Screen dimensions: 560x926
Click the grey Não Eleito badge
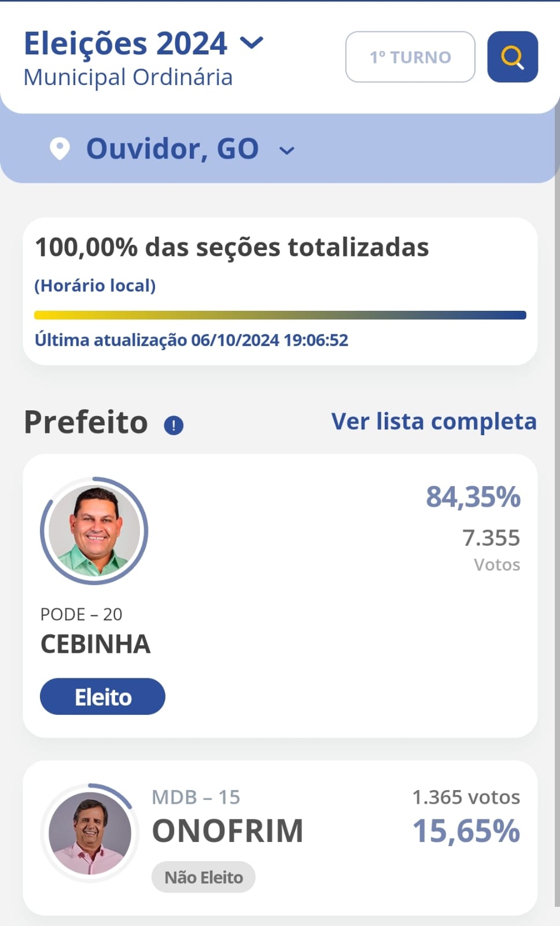(x=203, y=877)
